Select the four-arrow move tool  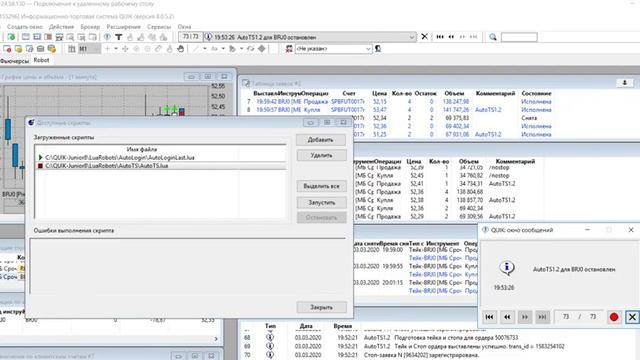(125, 49)
